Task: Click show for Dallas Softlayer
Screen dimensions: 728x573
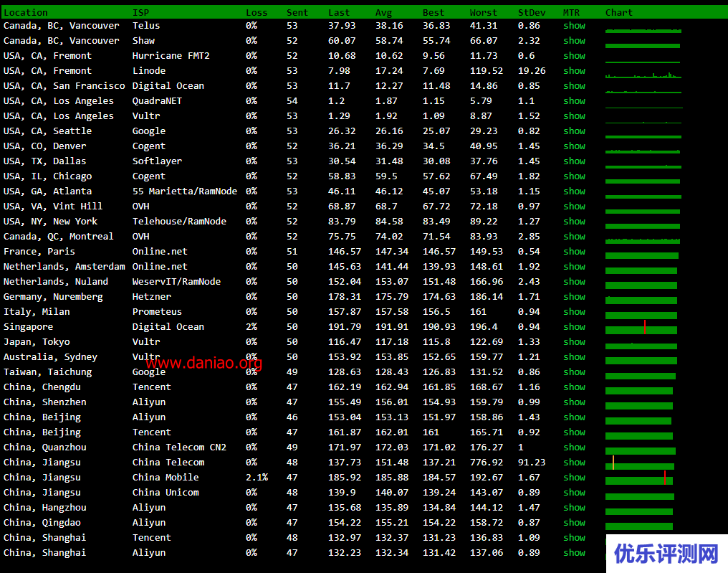Action: click(x=575, y=161)
